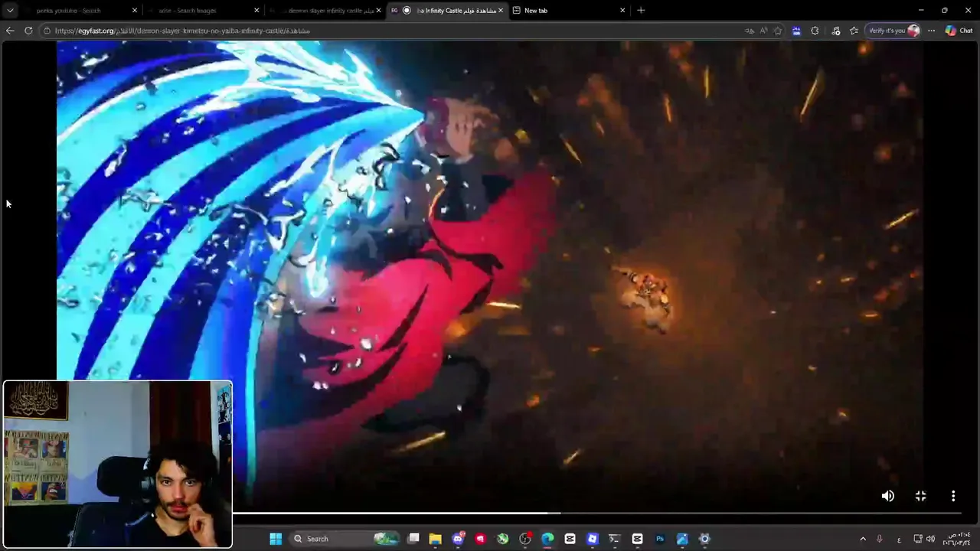
Task: Open Discord from the taskbar
Action: [458, 539]
